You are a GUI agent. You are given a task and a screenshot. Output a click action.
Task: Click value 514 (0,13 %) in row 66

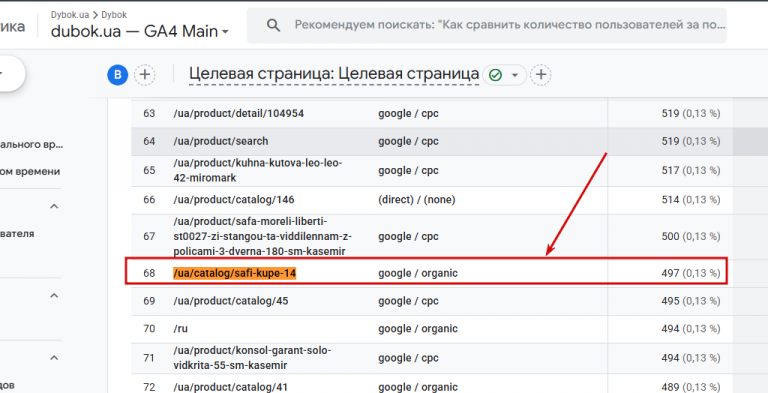coord(691,200)
